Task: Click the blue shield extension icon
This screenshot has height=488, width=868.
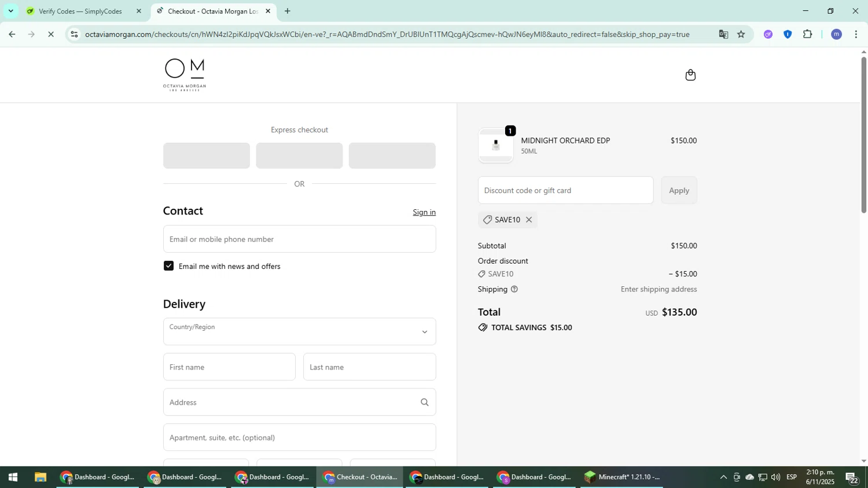Action: (x=788, y=34)
